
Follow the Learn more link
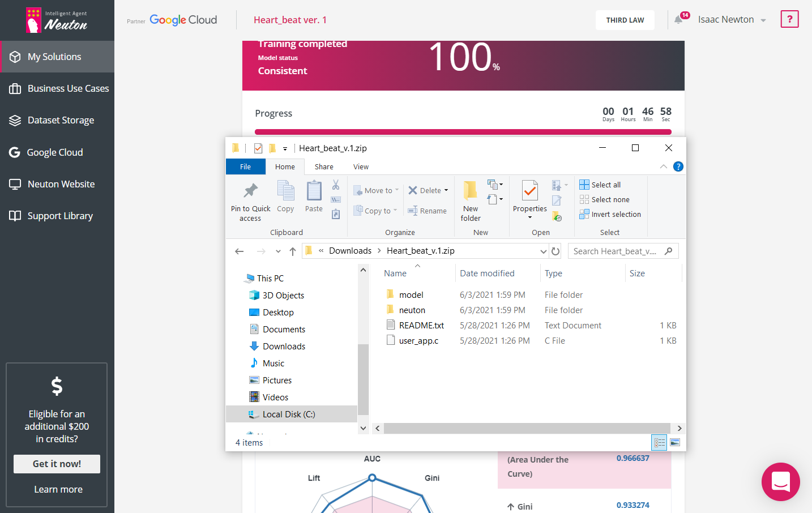pos(58,489)
